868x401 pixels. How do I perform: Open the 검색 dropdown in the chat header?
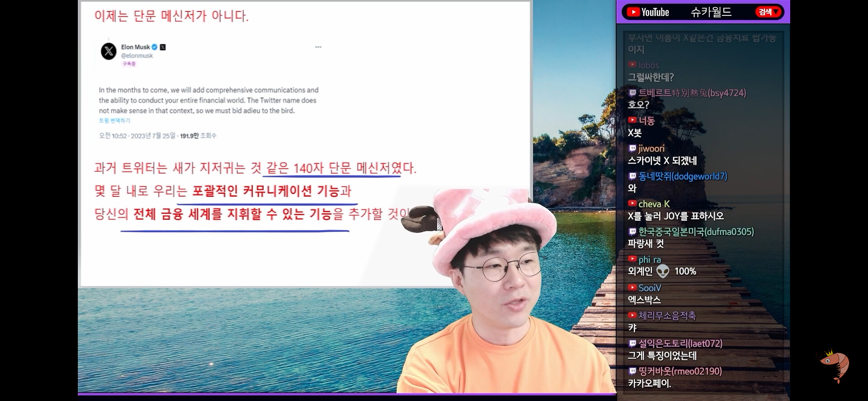point(769,12)
